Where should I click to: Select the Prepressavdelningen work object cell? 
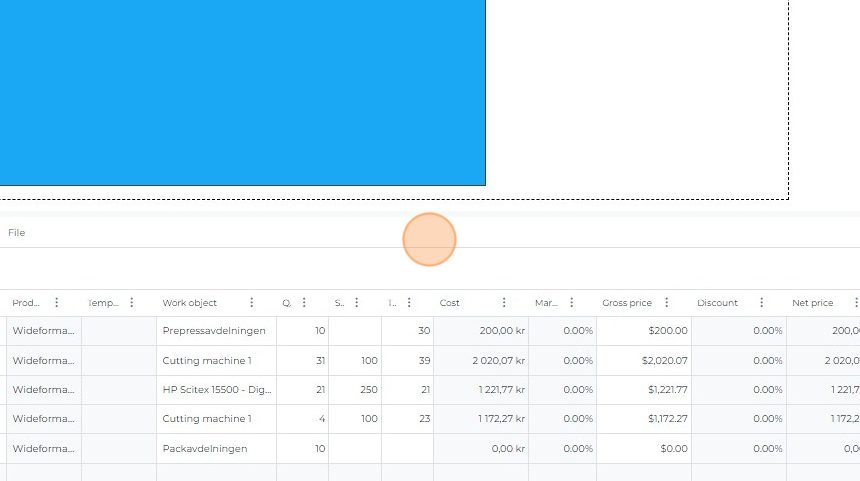click(214, 331)
